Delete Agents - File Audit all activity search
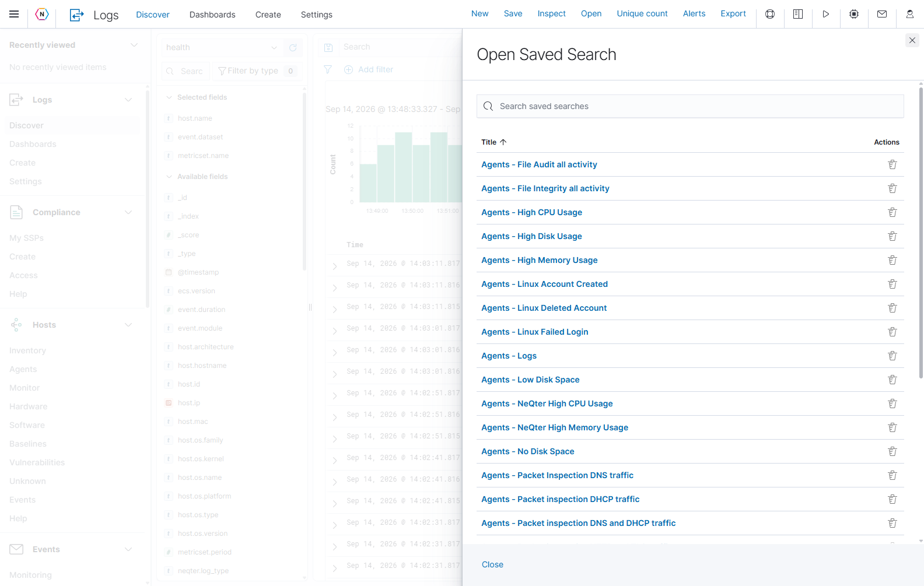Viewport: 924px width, 586px height. [x=892, y=164]
